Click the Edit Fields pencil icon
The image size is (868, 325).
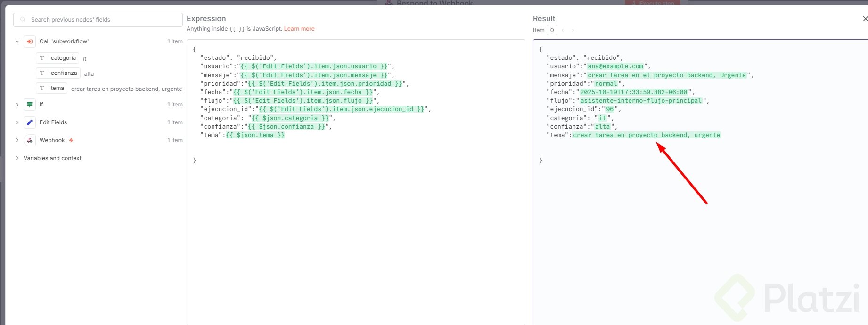(x=30, y=122)
